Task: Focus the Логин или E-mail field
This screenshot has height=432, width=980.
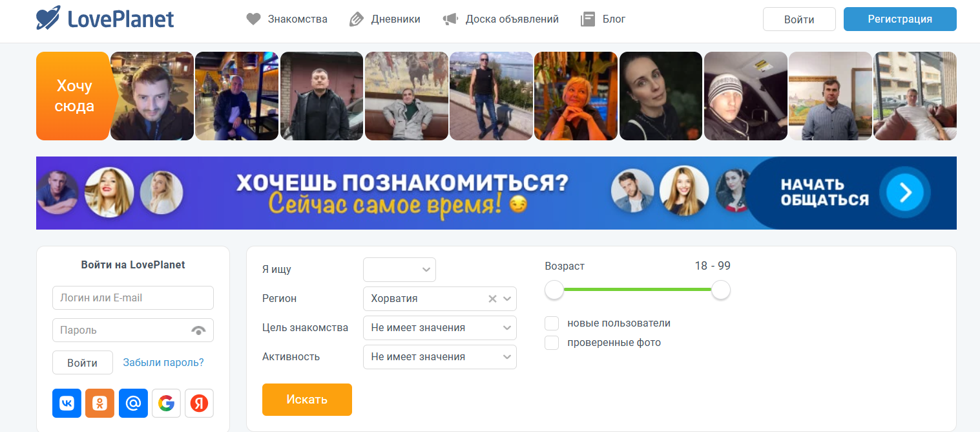Action: (132, 298)
